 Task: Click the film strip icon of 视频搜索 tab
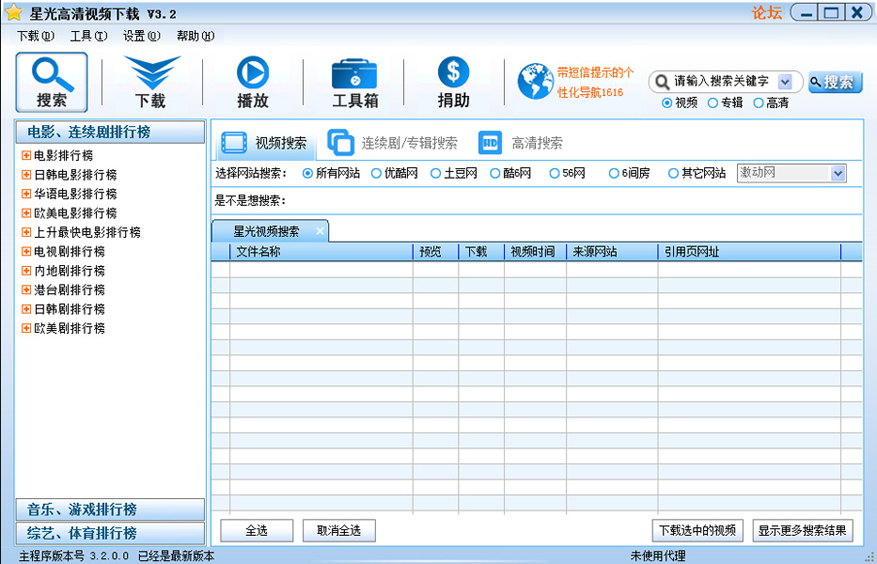[x=234, y=143]
